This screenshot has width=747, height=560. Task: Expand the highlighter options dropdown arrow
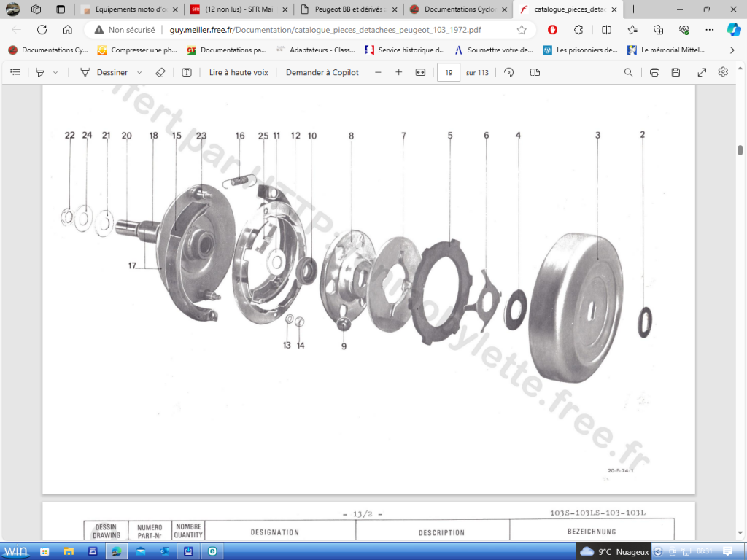tap(55, 72)
